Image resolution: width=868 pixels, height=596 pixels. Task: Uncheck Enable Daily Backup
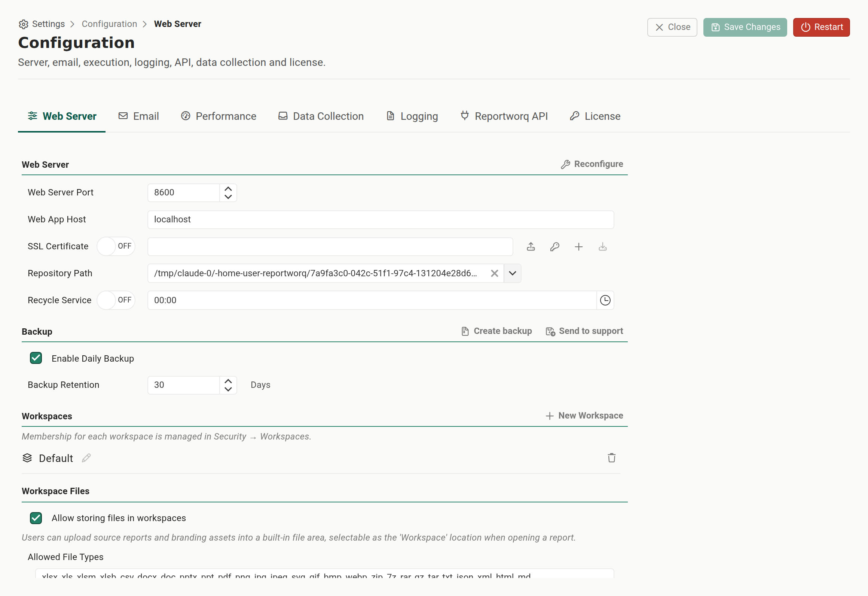[x=36, y=358]
